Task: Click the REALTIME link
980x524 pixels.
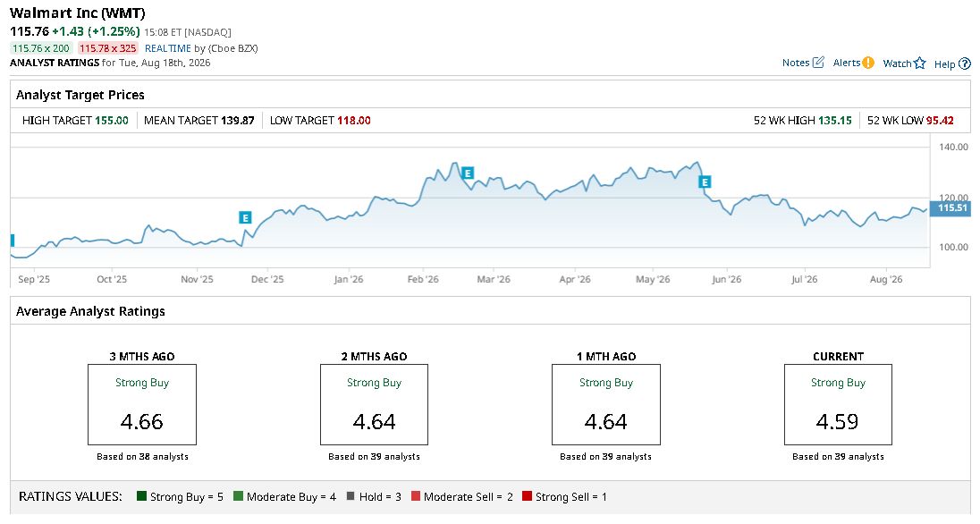Action: [x=168, y=48]
